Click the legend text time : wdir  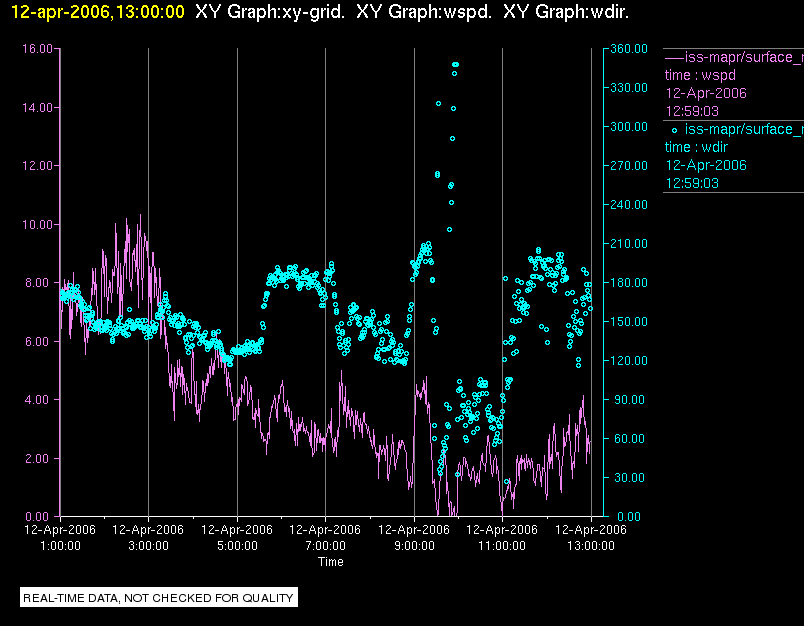click(696, 147)
